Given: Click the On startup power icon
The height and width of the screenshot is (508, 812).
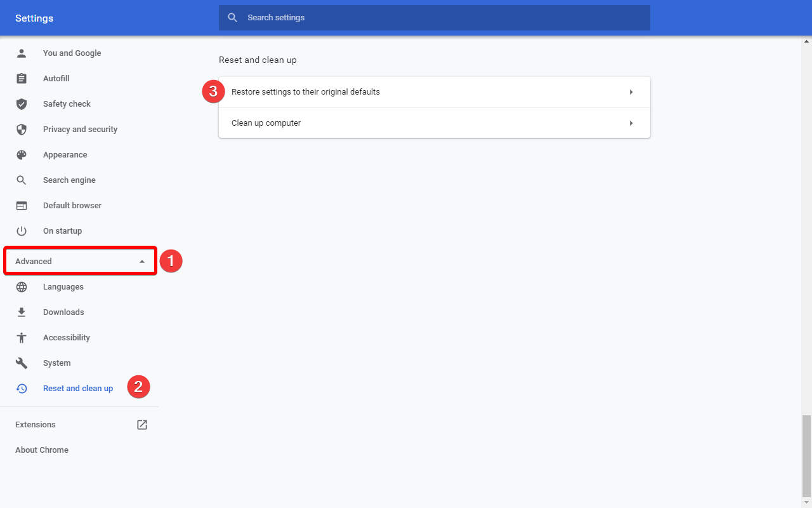Looking at the screenshot, I should (x=22, y=231).
